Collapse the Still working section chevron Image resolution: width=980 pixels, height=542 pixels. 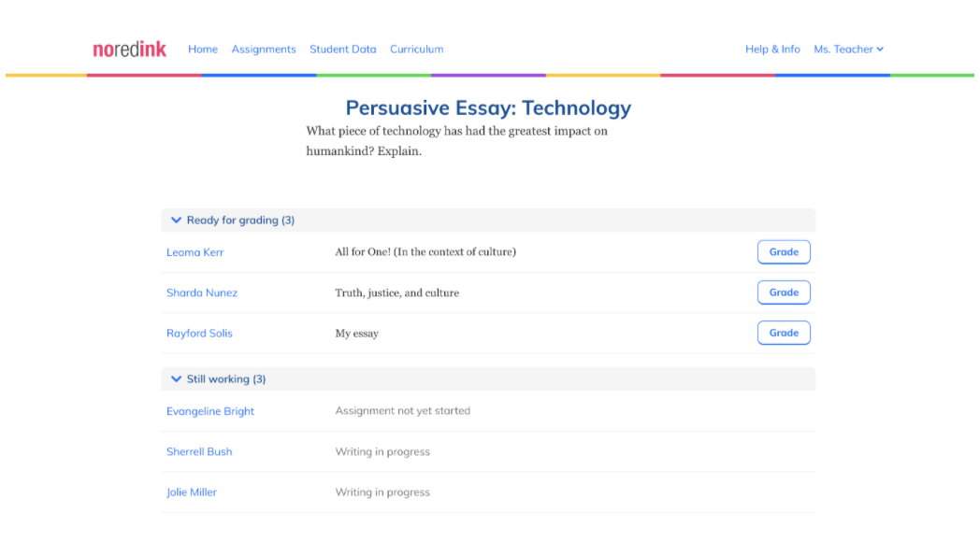pos(176,379)
